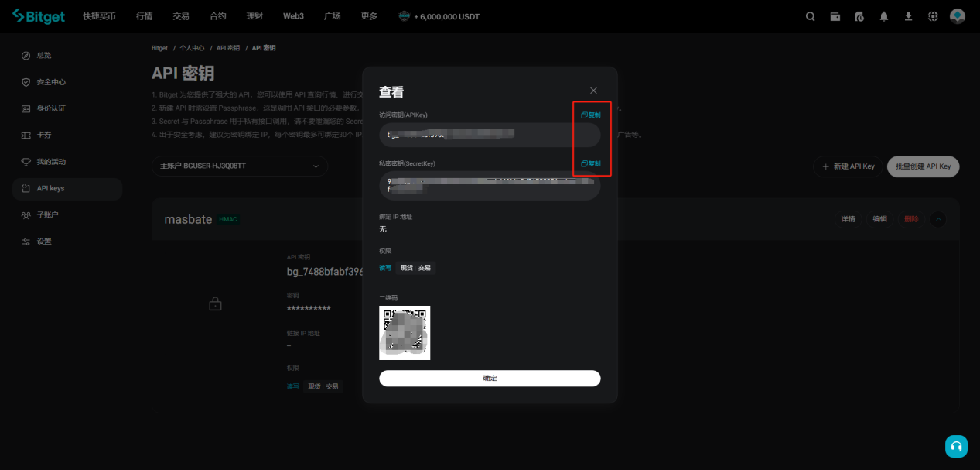Open the orders history icon in header

tap(859, 16)
